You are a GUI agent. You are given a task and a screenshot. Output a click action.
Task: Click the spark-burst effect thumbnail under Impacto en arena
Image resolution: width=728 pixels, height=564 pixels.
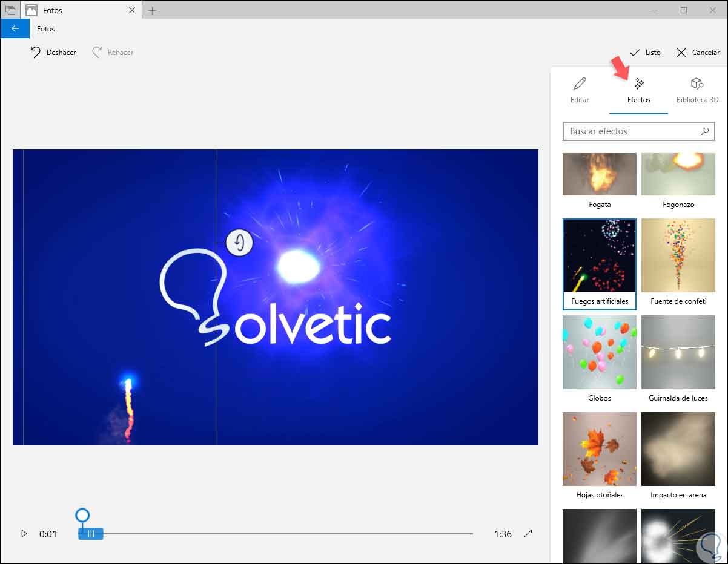(678, 536)
